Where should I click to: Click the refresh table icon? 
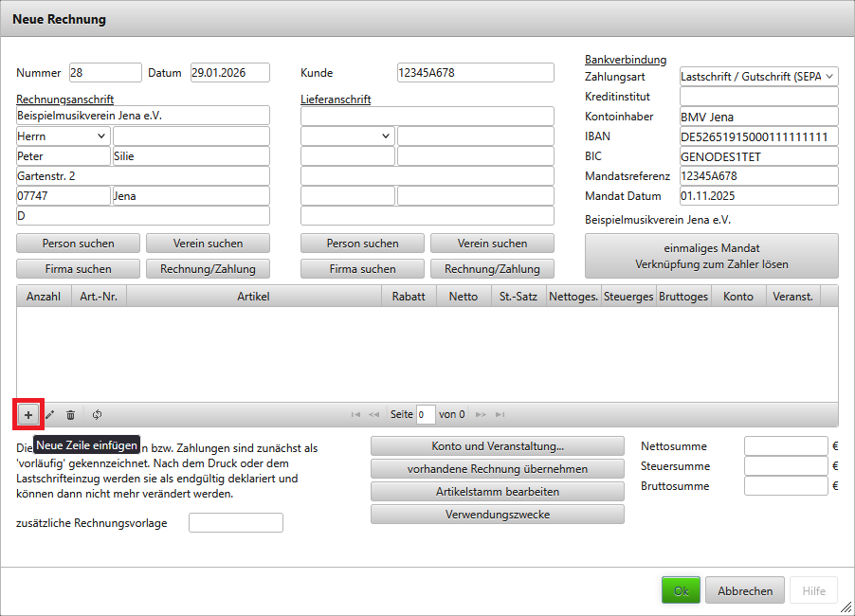pyautogui.click(x=97, y=414)
